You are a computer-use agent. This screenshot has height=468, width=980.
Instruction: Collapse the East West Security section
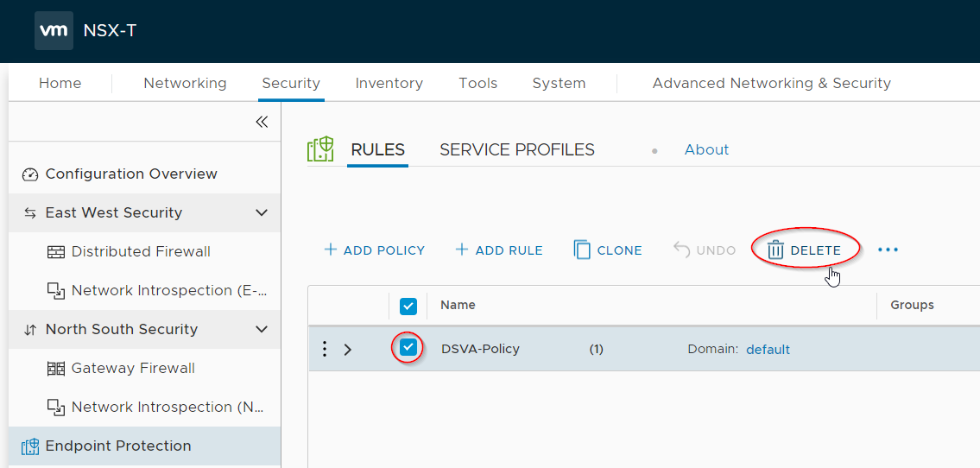[x=262, y=213]
